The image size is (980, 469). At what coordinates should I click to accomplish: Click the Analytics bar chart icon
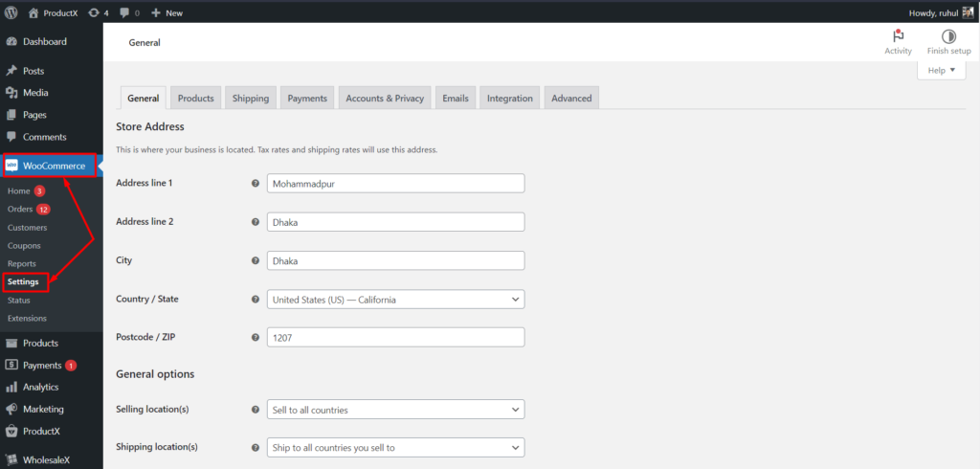click(x=11, y=387)
